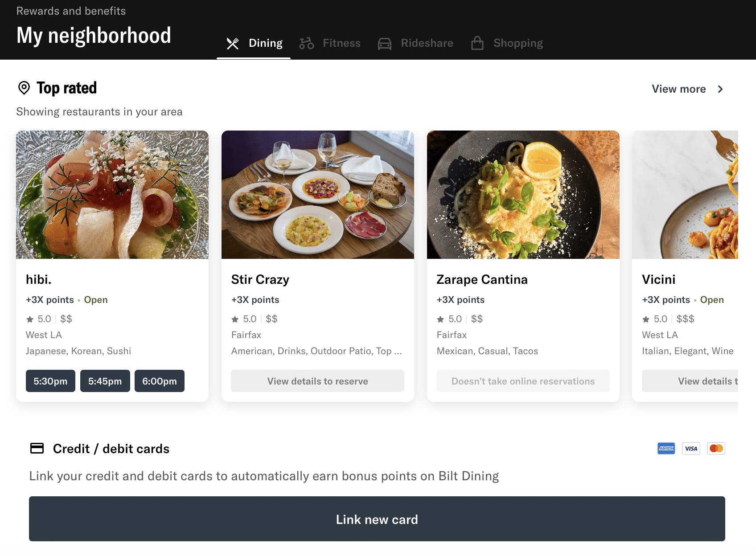Expand with the View more chevron arrow
Screen dimensions: 756x556
point(720,89)
